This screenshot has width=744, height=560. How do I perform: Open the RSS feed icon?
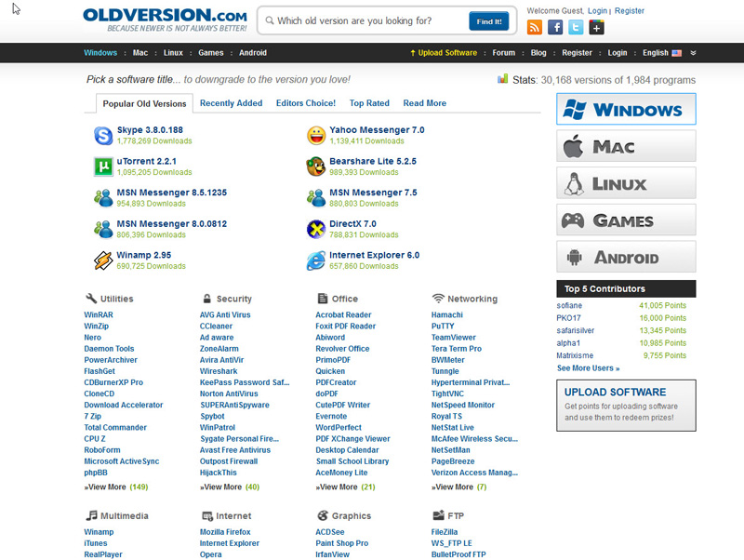[534, 28]
